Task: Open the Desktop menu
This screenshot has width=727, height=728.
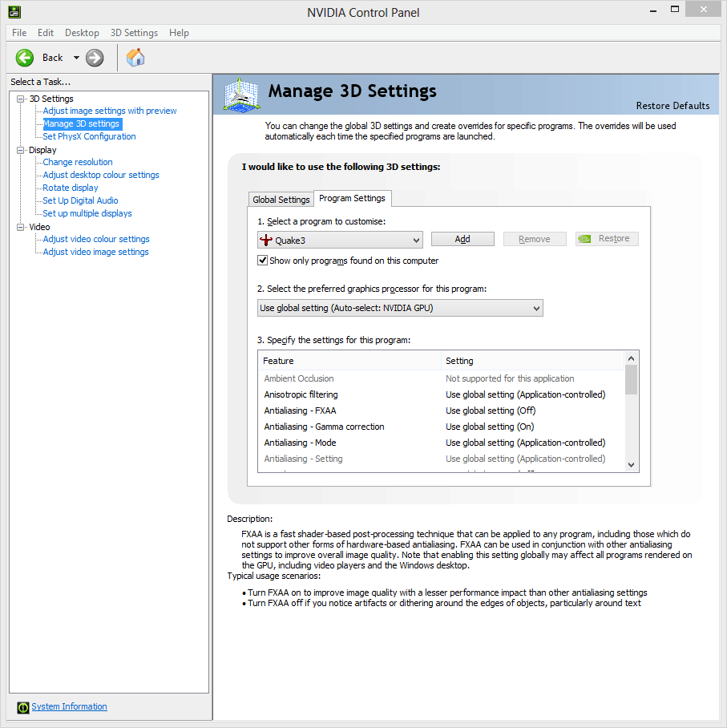Action: click(x=83, y=33)
